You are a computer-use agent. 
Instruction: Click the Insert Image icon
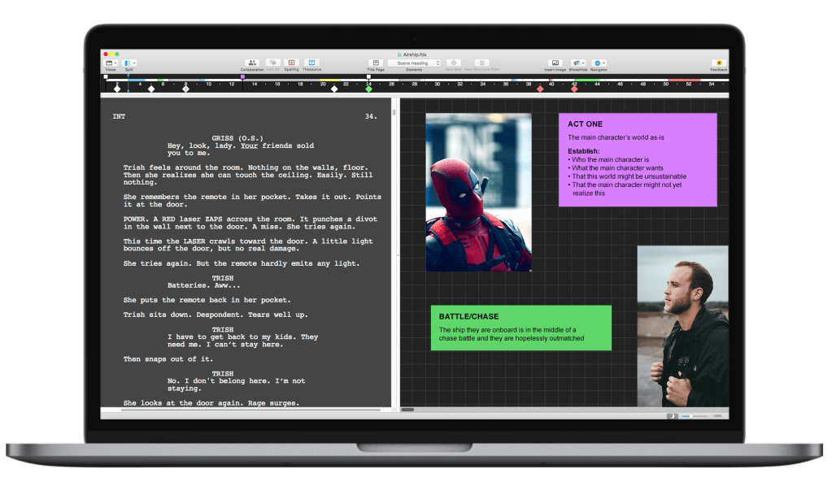click(555, 63)
